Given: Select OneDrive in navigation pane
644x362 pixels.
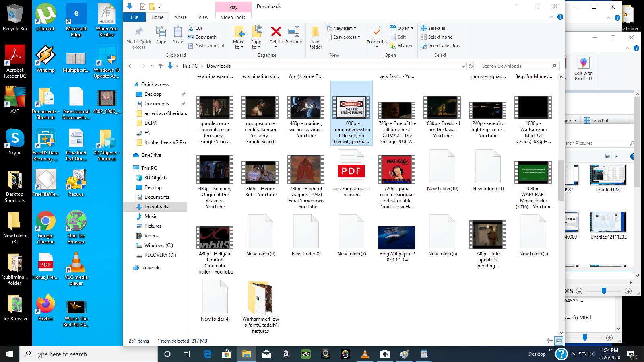Looking at the screenshot, I should pos(151,155).
